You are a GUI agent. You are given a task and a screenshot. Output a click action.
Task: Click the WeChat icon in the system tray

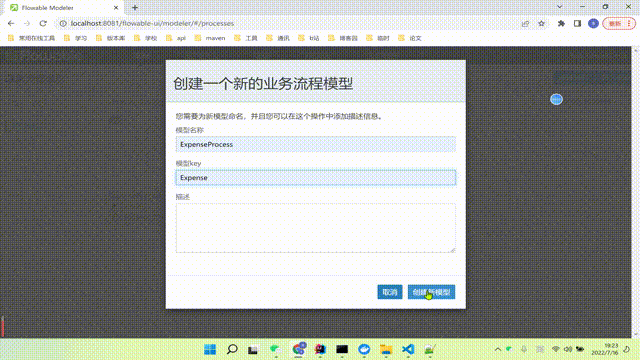[509, 349]
